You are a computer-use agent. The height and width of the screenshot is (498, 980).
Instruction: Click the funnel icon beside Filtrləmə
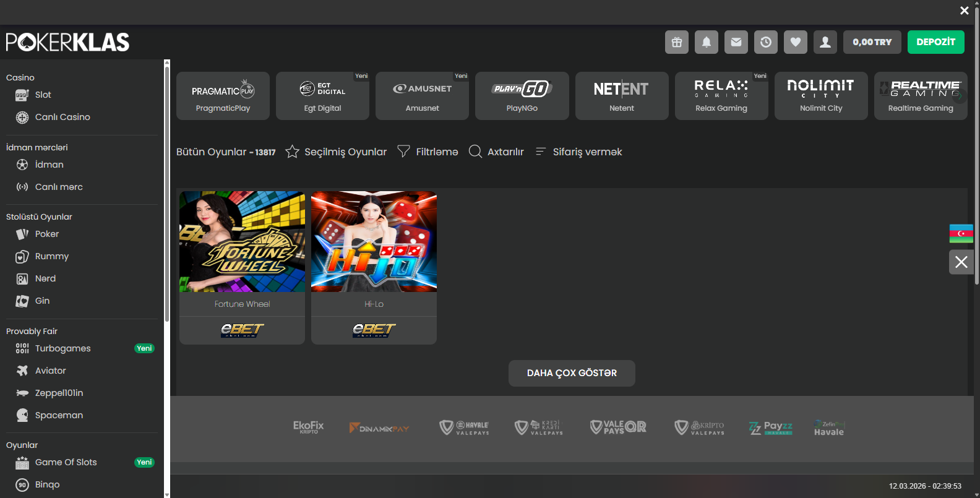click(x=403, y=152)
